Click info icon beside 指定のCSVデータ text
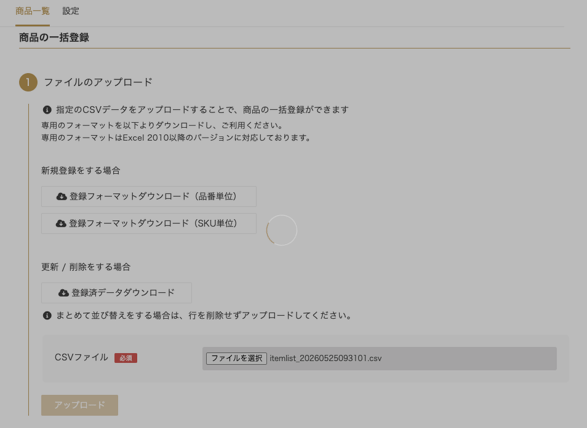587x428 pixels. click(47, 110)
